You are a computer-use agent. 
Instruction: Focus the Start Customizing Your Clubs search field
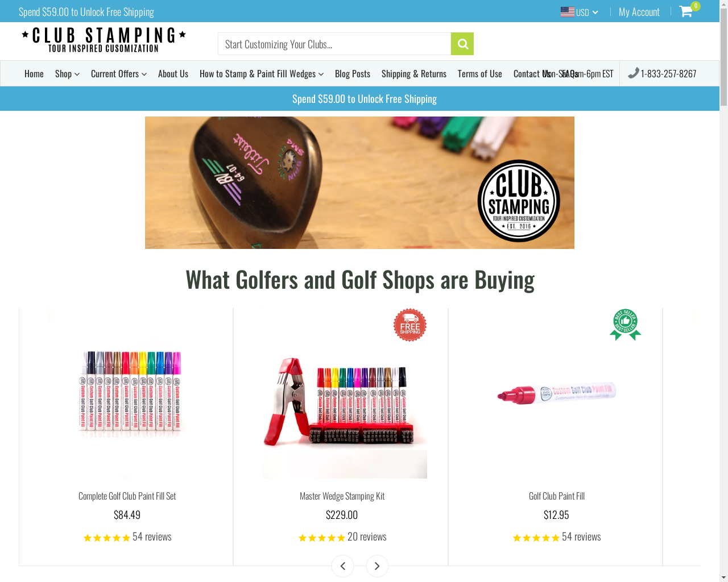click(x=334, y=44)
